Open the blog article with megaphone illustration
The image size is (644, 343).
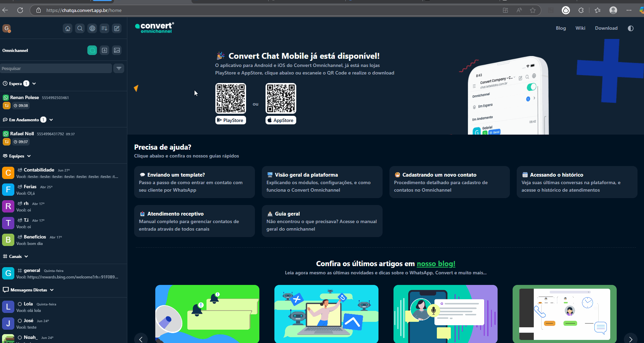207,314
